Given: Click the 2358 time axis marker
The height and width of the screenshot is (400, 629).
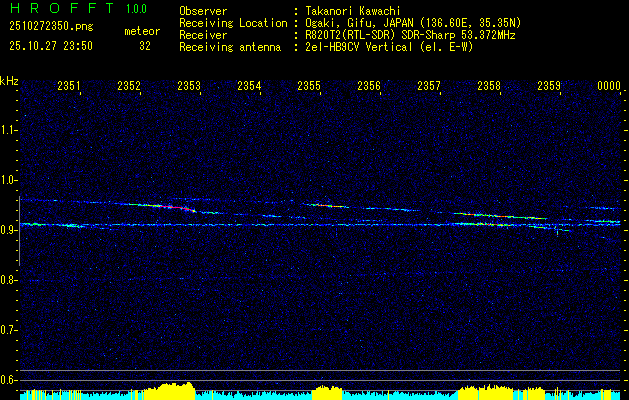Looking at the screenshot, I should (x=489, y=87).
